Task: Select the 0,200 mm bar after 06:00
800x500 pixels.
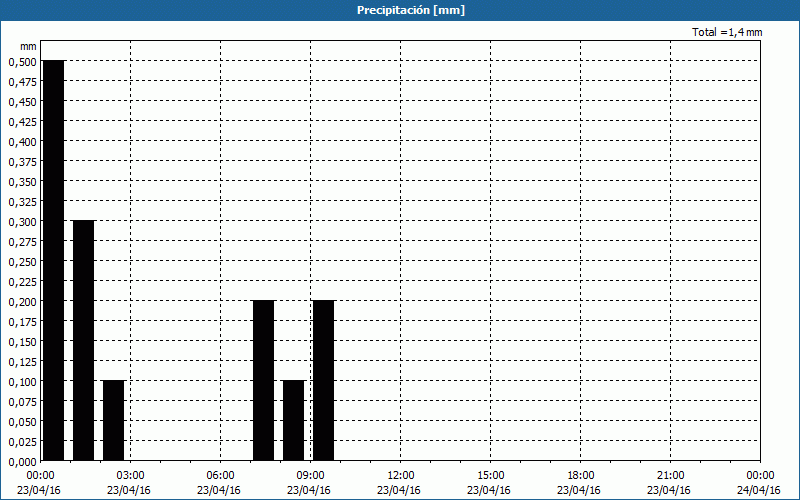Action: click(264, 381)
